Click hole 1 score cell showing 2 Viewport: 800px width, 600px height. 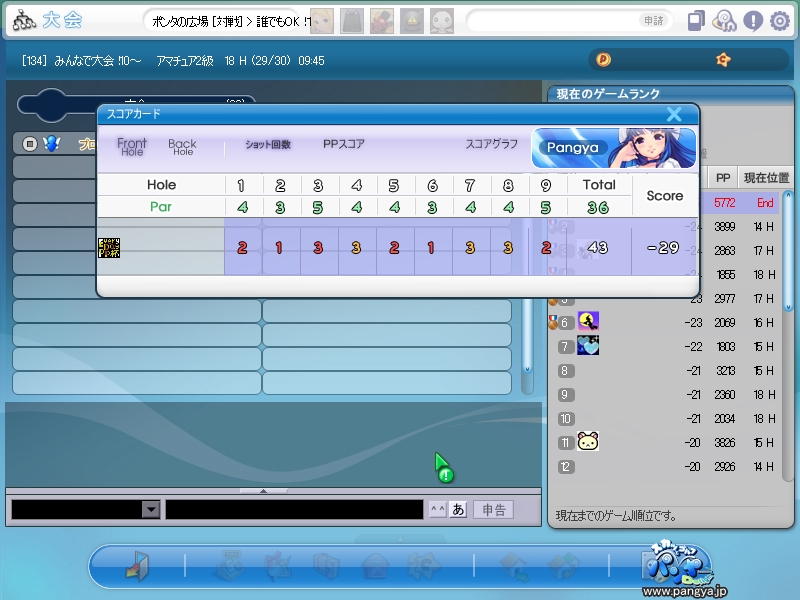pyautogui.click(x=242, y=247)
